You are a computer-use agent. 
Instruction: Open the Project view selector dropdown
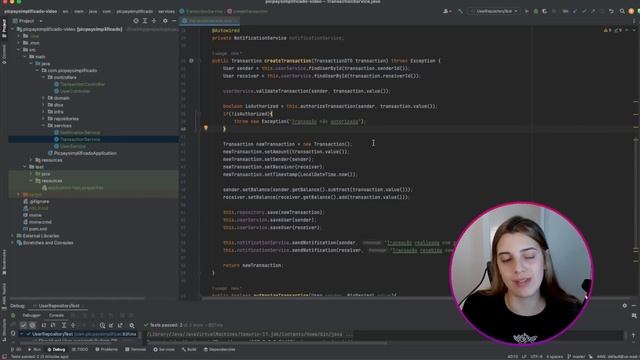28,21
